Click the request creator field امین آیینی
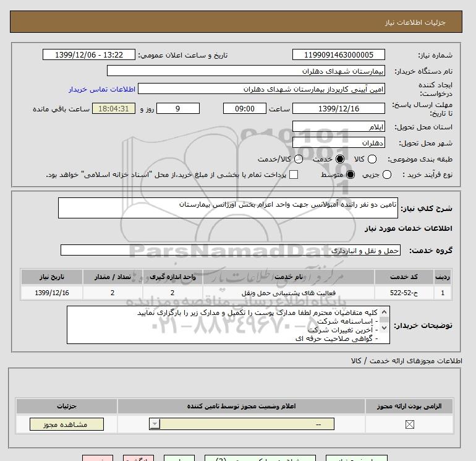 coord(261,89)
